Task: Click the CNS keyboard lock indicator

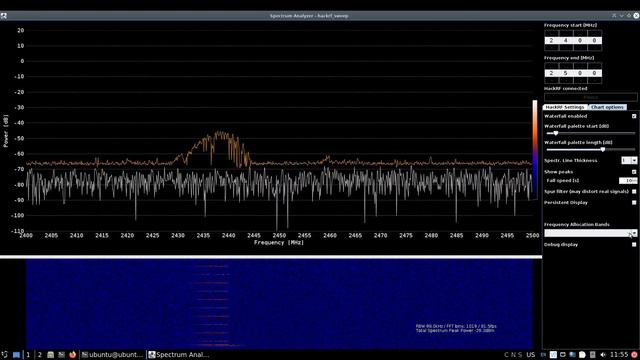Action: coord(513,355)
